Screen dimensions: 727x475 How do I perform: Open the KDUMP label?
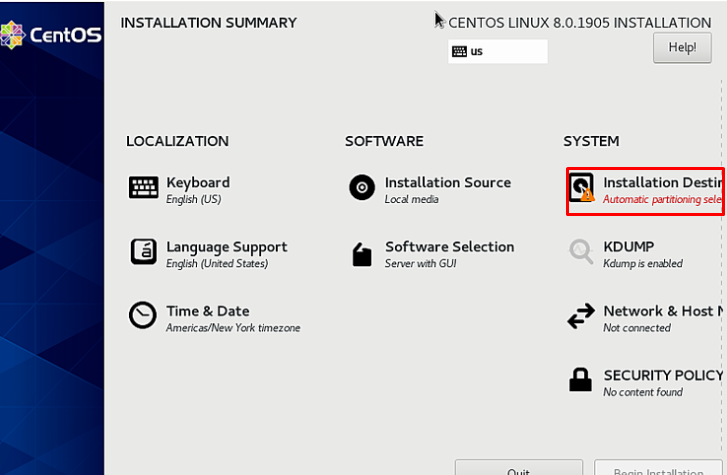pyautogui.click(x=629, y=246)
